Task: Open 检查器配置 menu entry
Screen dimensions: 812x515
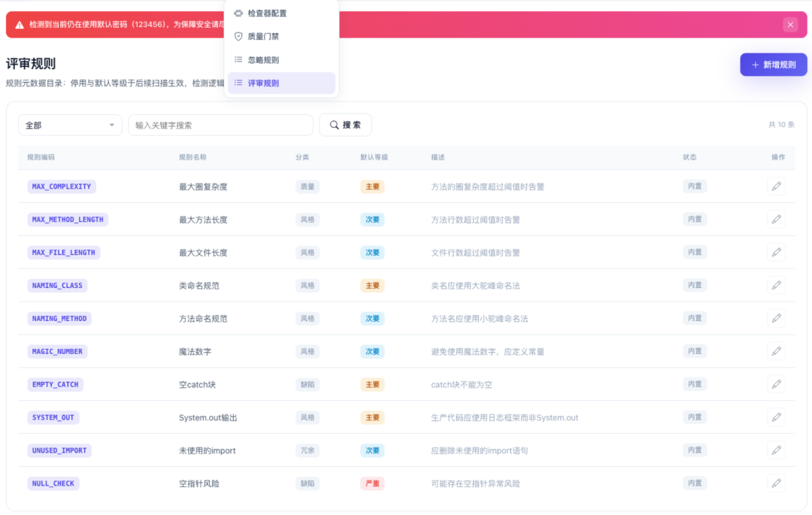Action: point(282,13)
